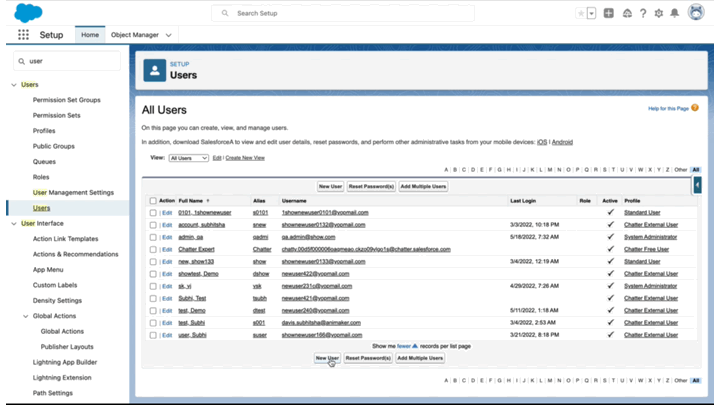Click the Trailhead guidance icon
Image resolution: width=720 pixels, height=405 pixels.
[627, 13]
